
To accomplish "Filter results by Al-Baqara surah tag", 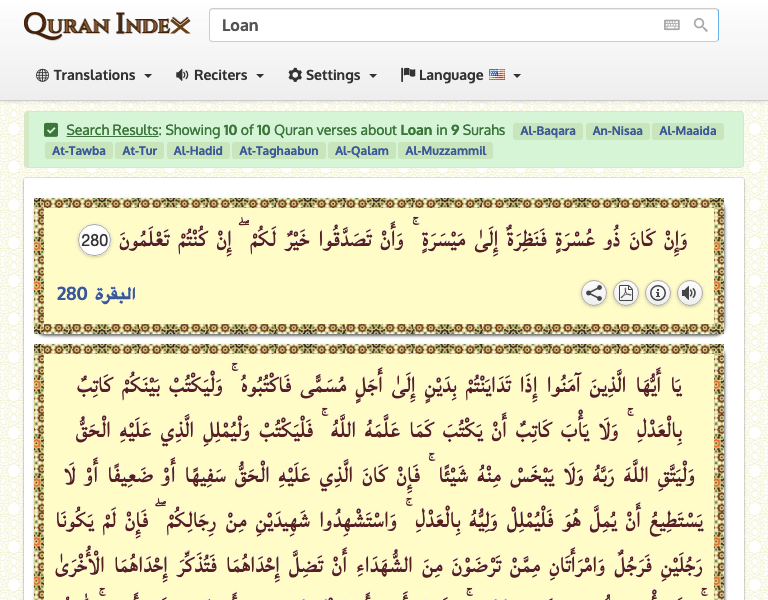I will point(548,131).
